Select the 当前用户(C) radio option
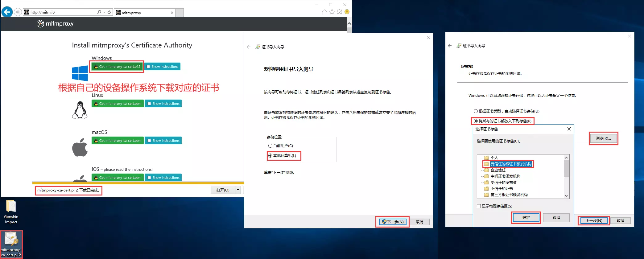Image resolution: width=644 pixels, height=259 pixels. pos(281,146)
